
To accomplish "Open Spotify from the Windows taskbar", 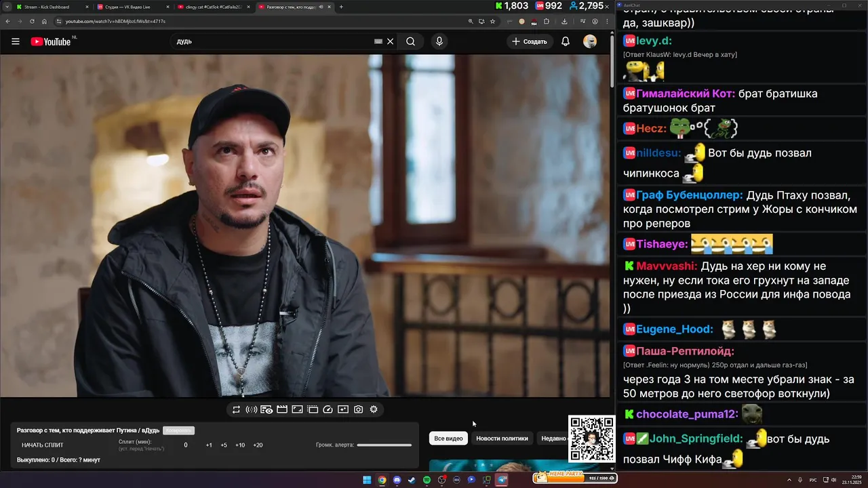I will (x=427, y=480).
